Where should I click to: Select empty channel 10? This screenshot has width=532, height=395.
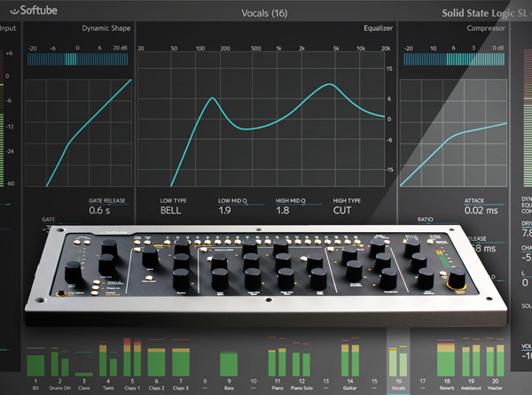pyautogui.click(x=254, y=384)
